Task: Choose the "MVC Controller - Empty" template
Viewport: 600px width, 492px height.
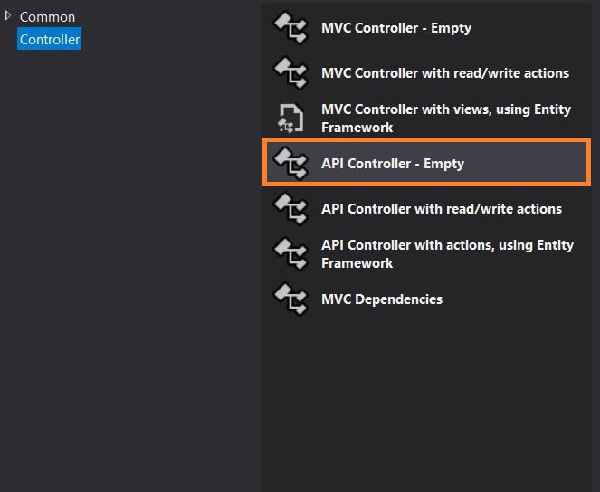Action: pos(396,28)
